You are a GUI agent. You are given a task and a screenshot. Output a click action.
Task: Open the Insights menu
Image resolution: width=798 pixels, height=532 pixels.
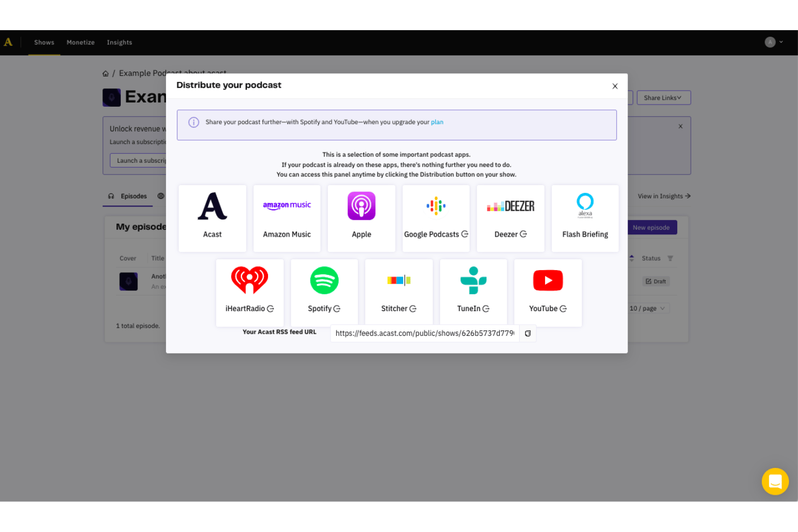point(119,43)
